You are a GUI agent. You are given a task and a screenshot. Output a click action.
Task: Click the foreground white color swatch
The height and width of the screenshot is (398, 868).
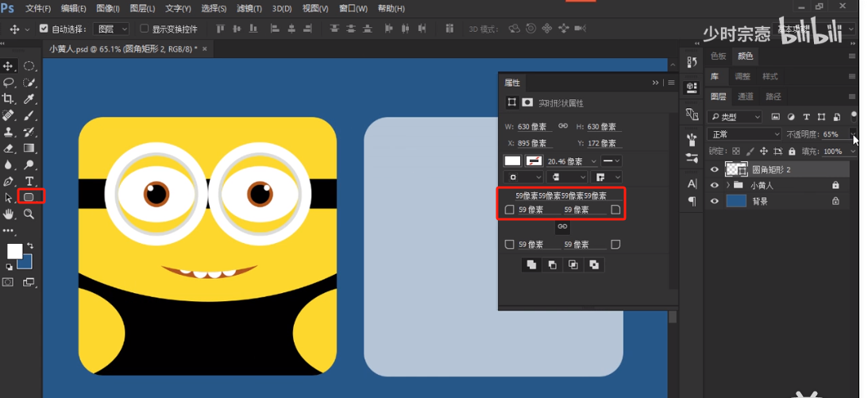(14, 251)
